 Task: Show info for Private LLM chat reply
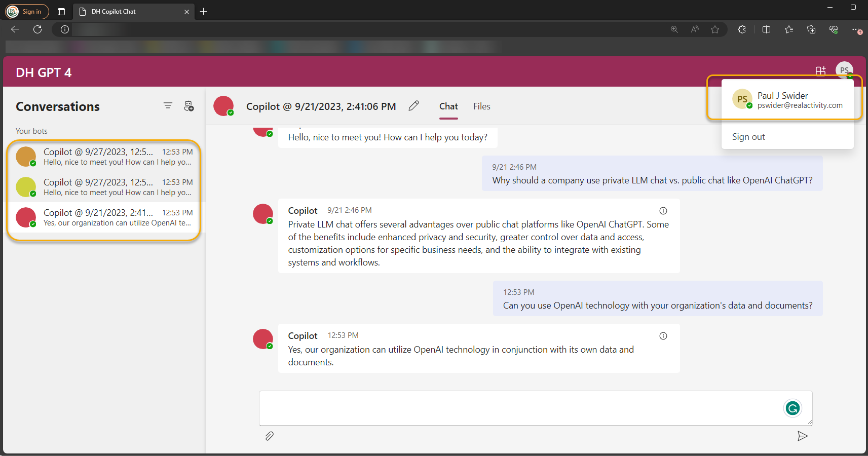click(x=663, y=211)
